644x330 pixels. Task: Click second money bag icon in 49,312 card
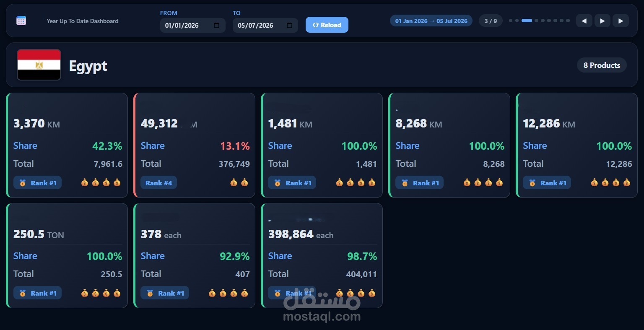[x=244, y=182]
